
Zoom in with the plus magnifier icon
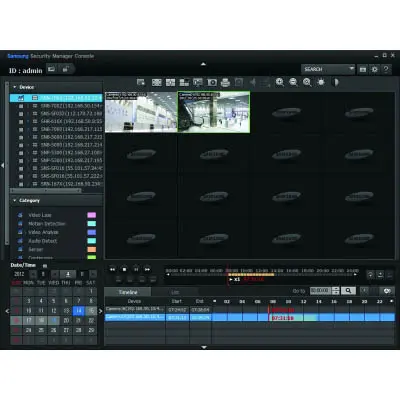coord(280,82)
